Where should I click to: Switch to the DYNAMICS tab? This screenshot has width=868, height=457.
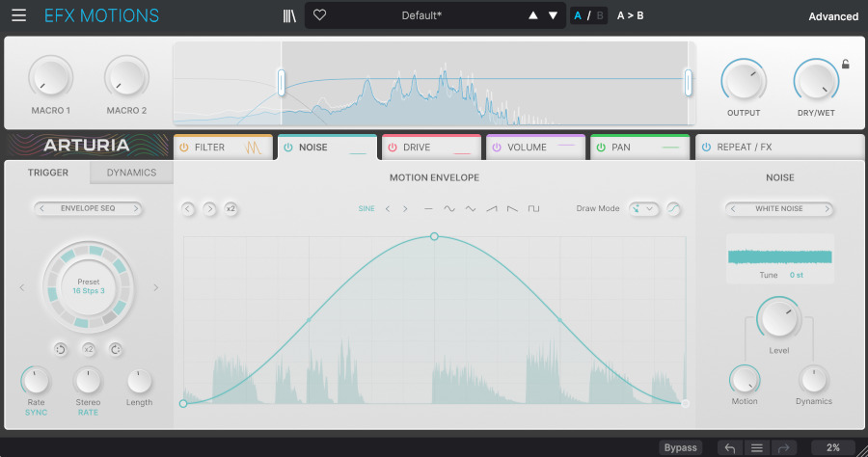click(131, 173)
